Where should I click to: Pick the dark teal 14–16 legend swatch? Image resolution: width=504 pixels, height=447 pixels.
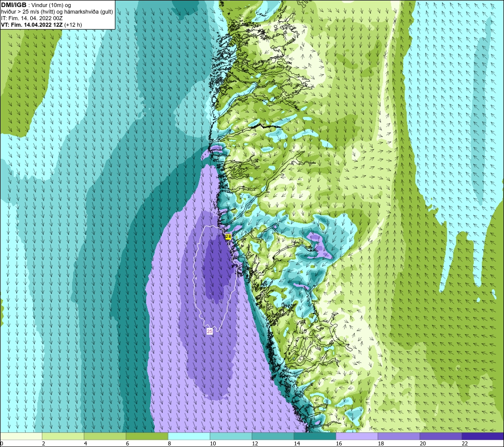[x=315, y=436]
